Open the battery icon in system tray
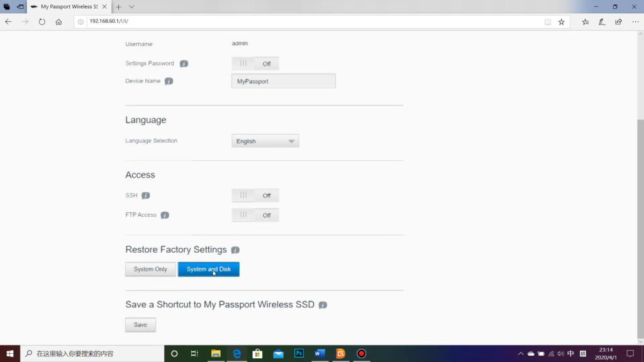The width and height of the screenshot is (644, 362). (541, 353)
